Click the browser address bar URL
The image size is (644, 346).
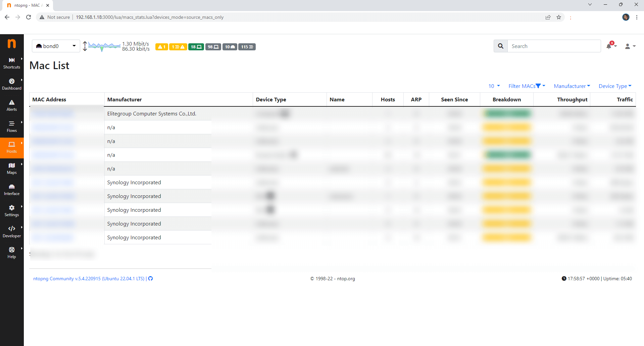150,17
